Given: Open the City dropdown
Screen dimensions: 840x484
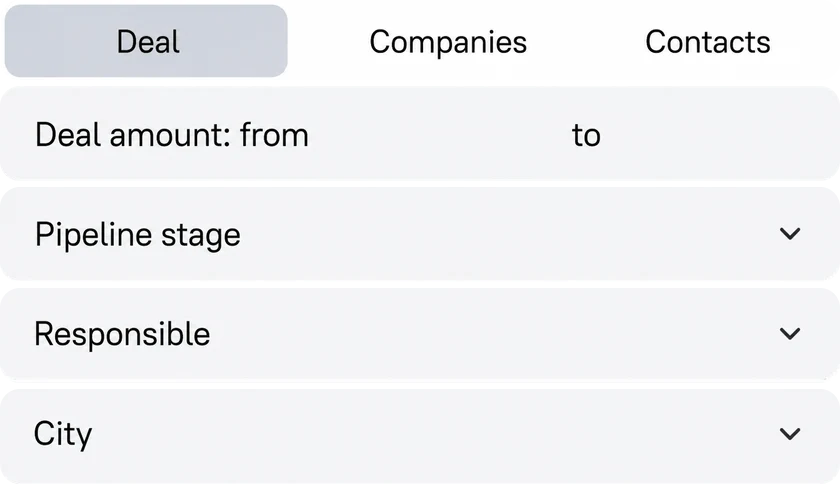Looking at the screenshot, I should 420,434.
